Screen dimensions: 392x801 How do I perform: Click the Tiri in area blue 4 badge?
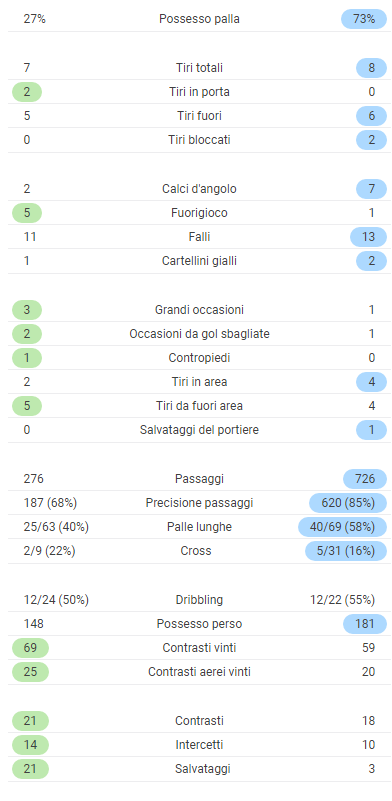(x=372, y=382)
